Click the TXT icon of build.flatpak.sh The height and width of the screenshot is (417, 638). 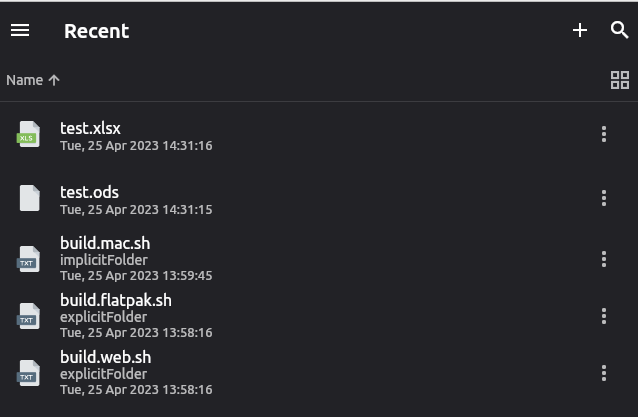tap(28, 316)
